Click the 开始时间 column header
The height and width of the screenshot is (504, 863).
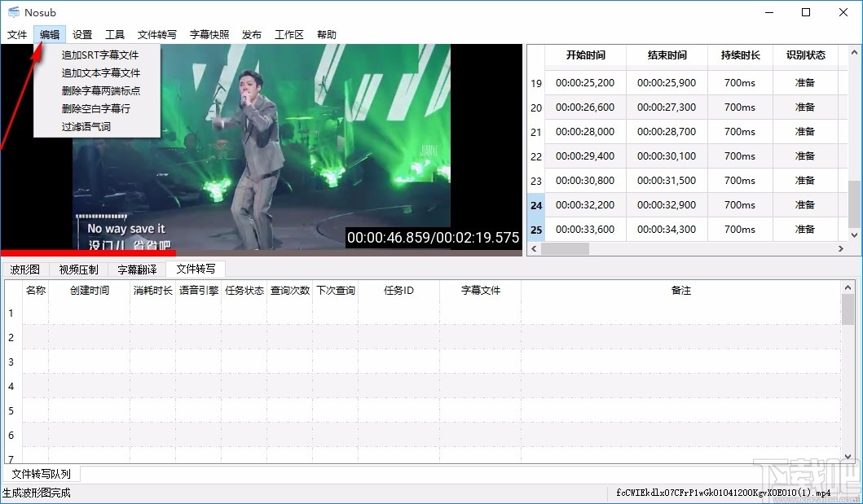(x=586, y=55)
